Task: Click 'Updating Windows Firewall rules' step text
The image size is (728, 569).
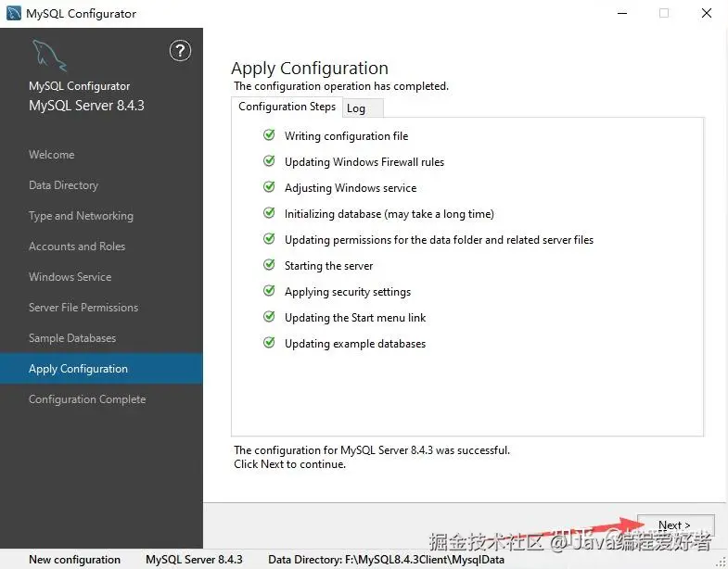Action: click(364, 162)
